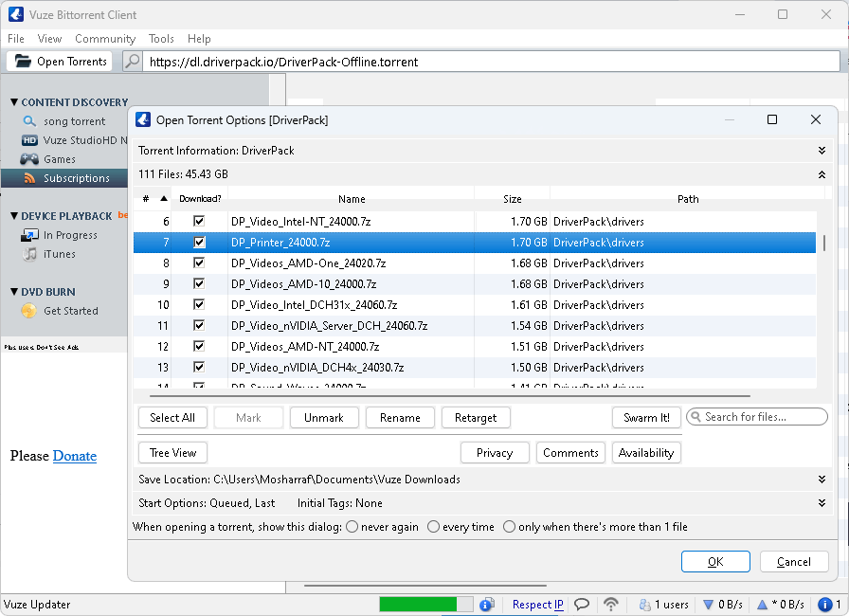849x616 pixels.
Task: Click the Retarget button
Action: (x=476, y=417)
